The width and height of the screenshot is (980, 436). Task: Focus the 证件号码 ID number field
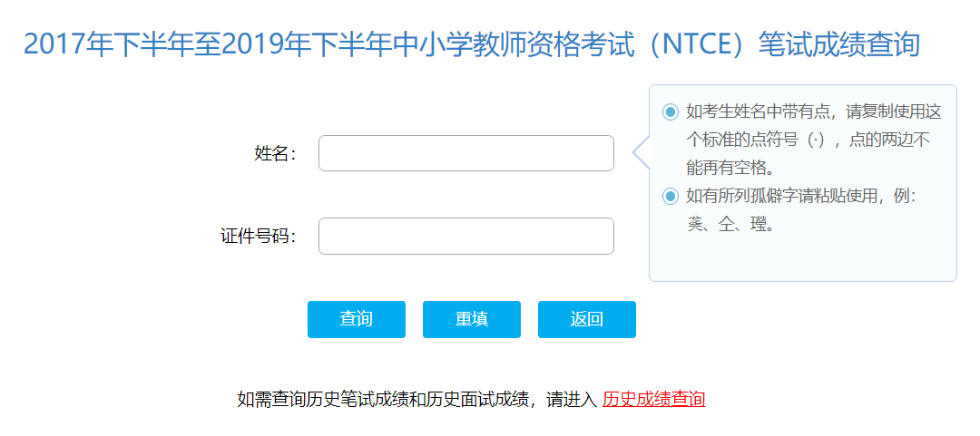tap(466, 236)
